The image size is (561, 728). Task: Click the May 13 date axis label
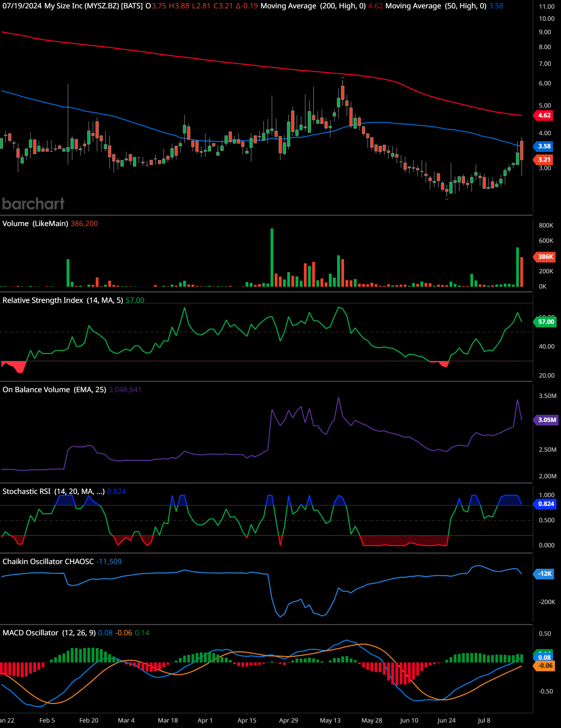coord(330,720)
